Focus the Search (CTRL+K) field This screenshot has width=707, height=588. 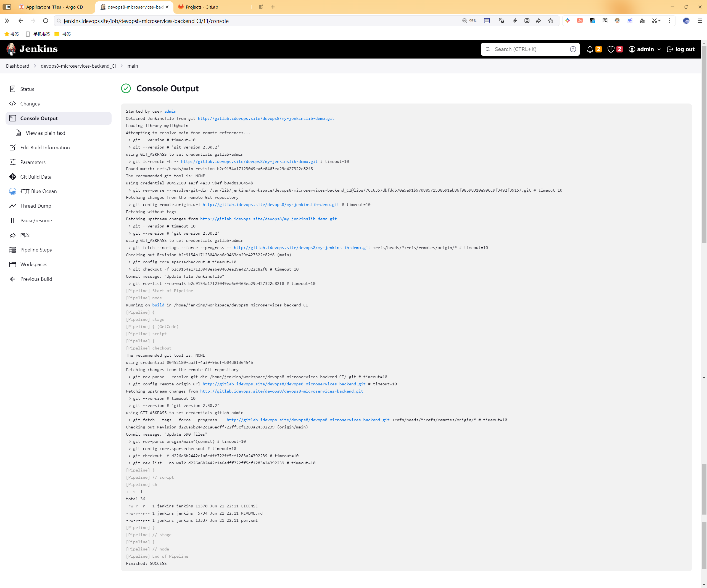pos(530,49)
